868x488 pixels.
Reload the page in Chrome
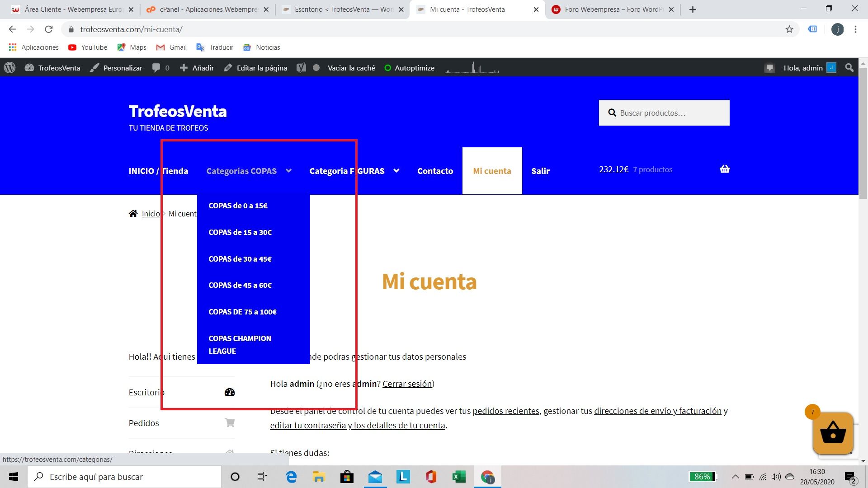pos(49,29)
